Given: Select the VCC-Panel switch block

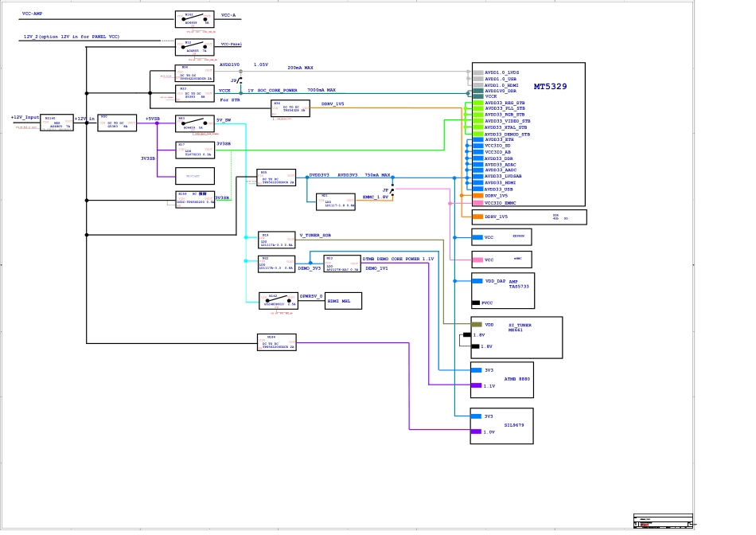Looking at the screenshot, I should pos(194,47).
